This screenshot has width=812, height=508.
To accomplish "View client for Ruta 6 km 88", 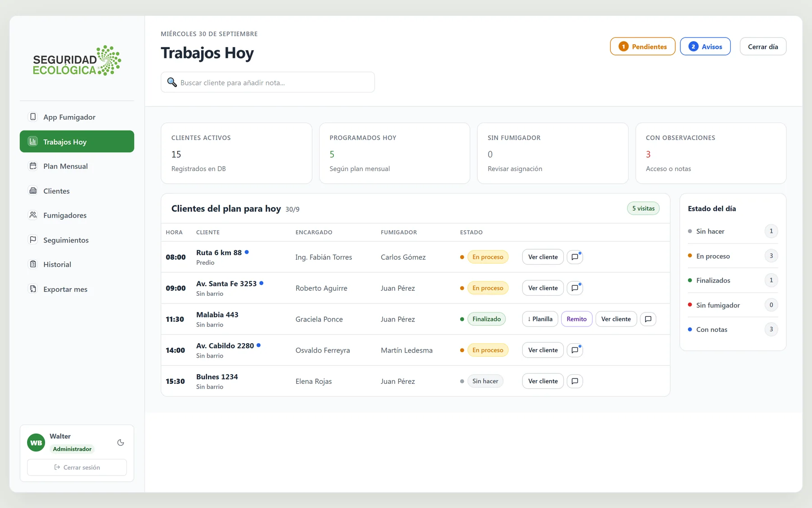I will pos(543,257).
